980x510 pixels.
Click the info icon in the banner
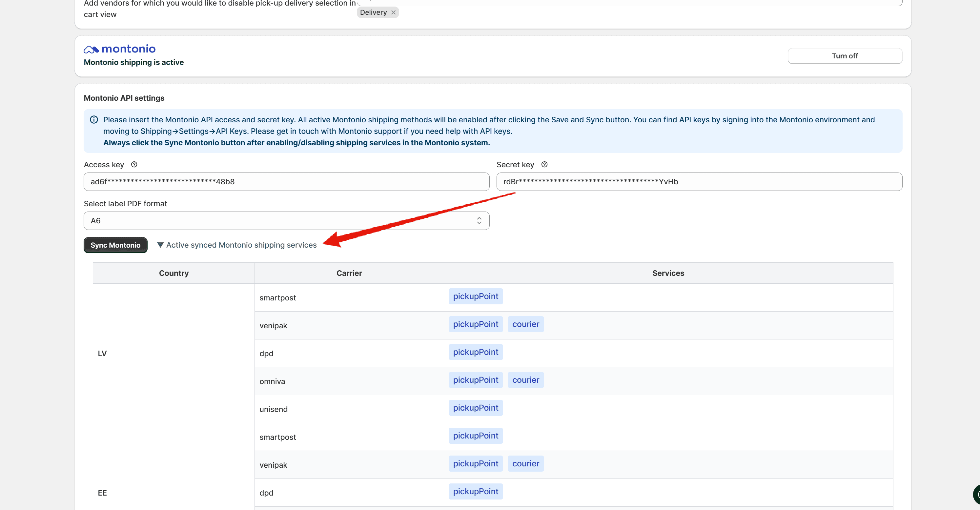pos(94,119)
